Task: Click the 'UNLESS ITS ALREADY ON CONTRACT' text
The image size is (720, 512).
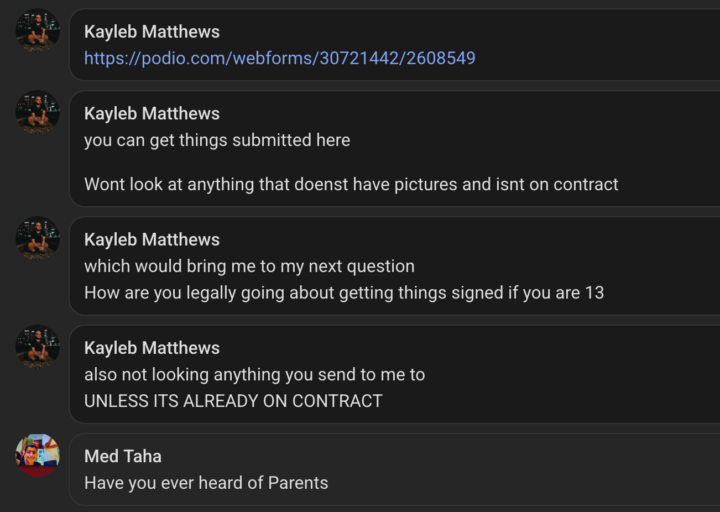Action: click(233, 401)
